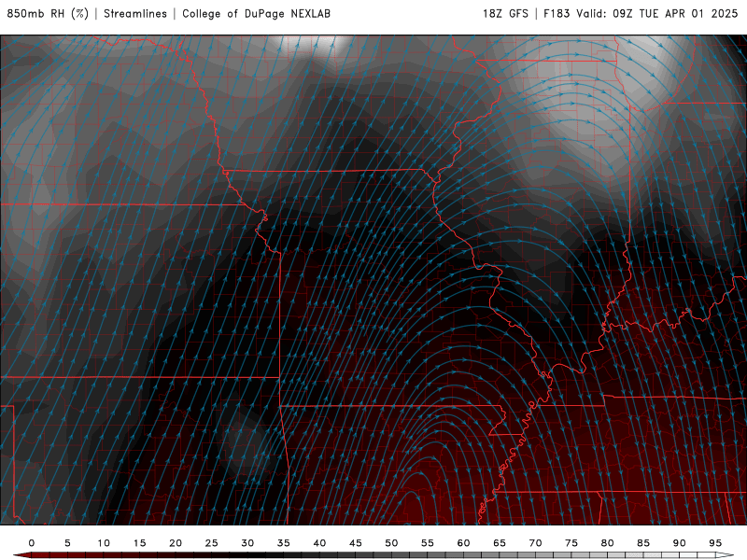Click the colorbar value 60

pyautogui.click(x=463, y=543)
